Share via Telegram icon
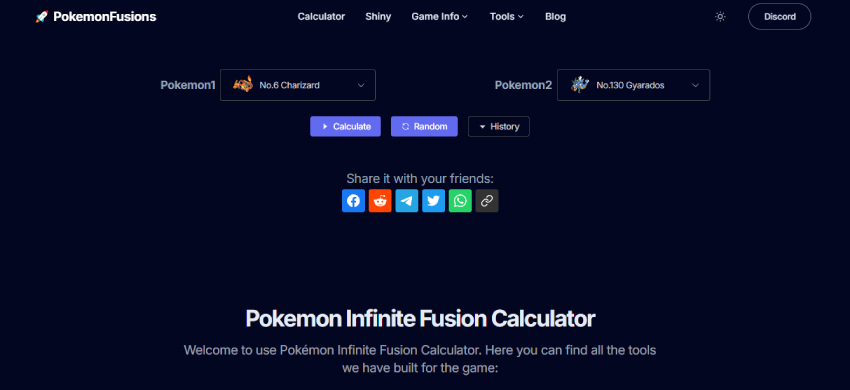Image resolution: width=850 pixels, height=390 pixels. (407, 201)
